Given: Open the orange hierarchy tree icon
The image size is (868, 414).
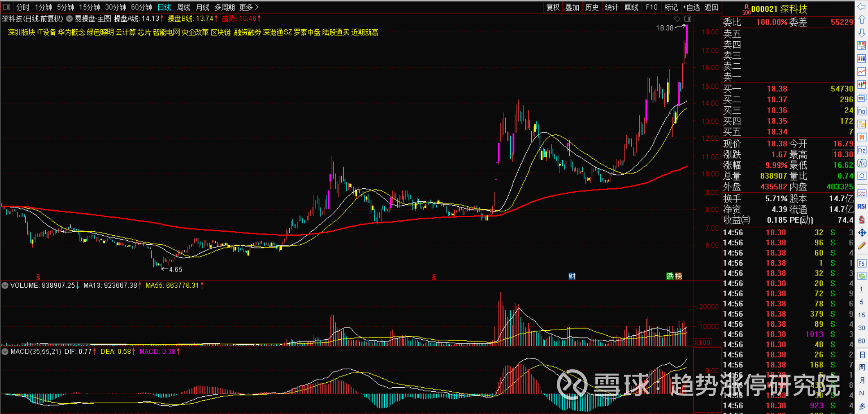Looking at the screenshot, I should click(862, 124).
